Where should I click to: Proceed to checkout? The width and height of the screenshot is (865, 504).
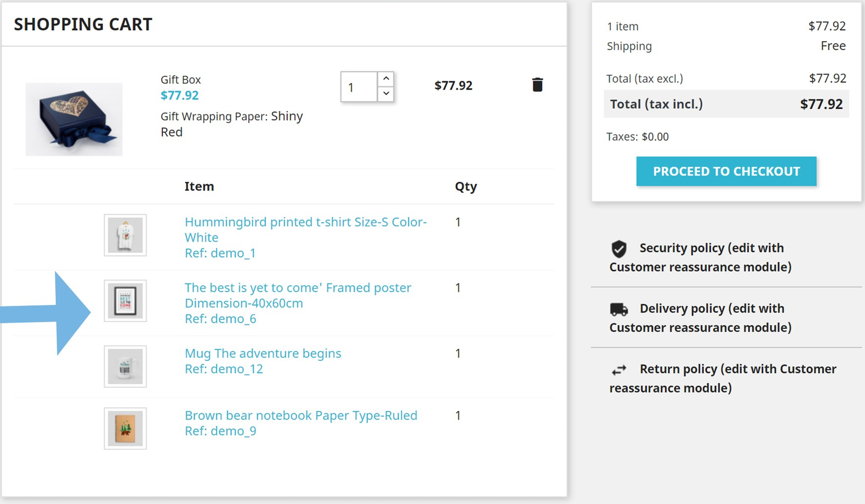pos(726,171)
